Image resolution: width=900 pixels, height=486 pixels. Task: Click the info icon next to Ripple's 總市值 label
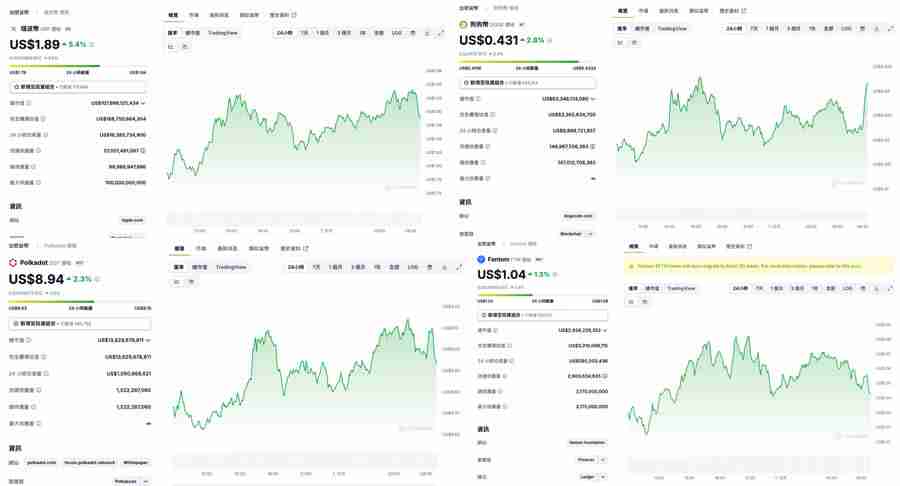pyautogui.click(x=29, y=103)
